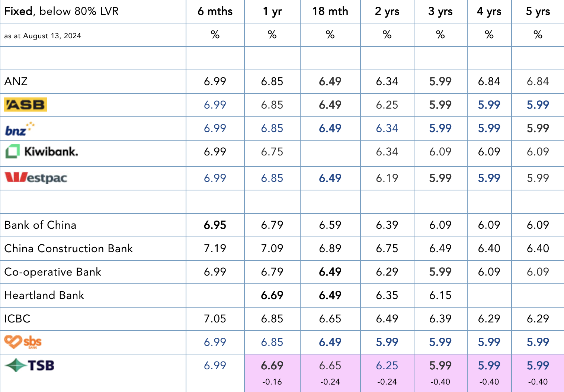Click Co-operative Bank 1 year rate 6.79

pyautogui.click(x=272, y=272)
